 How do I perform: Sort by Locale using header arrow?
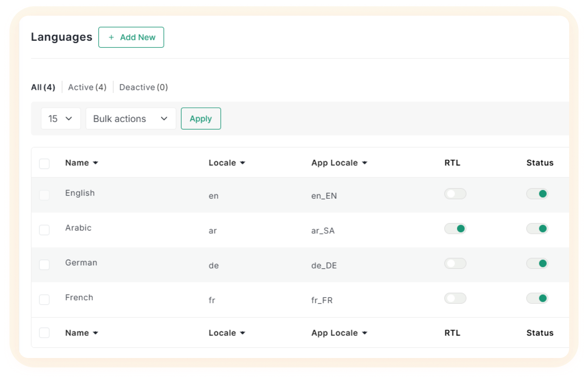[x=243, y=163]
